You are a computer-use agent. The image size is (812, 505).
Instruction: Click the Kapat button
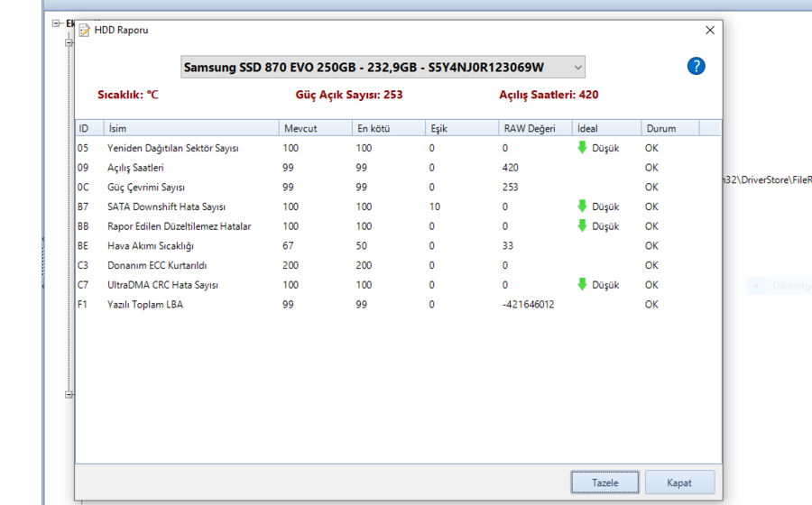coord(679,482)
